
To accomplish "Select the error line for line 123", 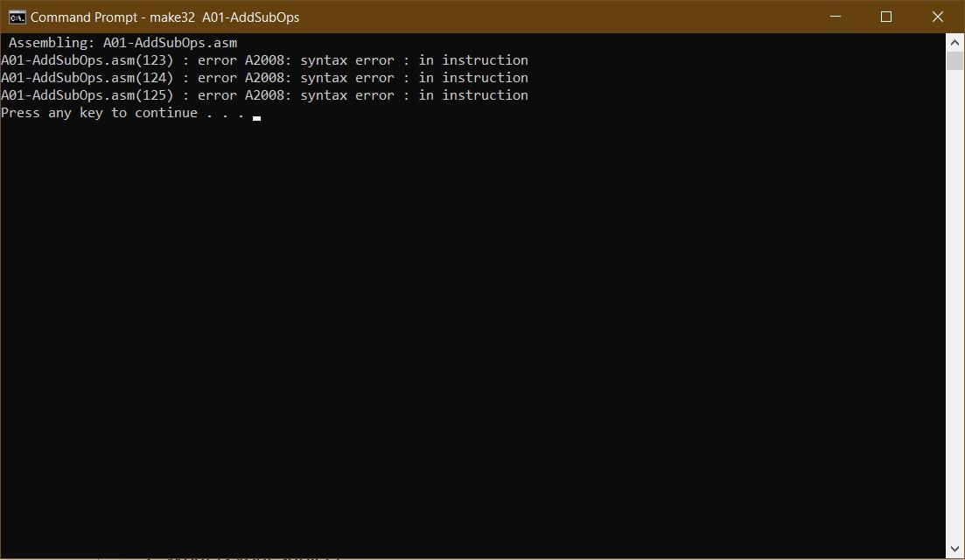I will coord(262,59).
